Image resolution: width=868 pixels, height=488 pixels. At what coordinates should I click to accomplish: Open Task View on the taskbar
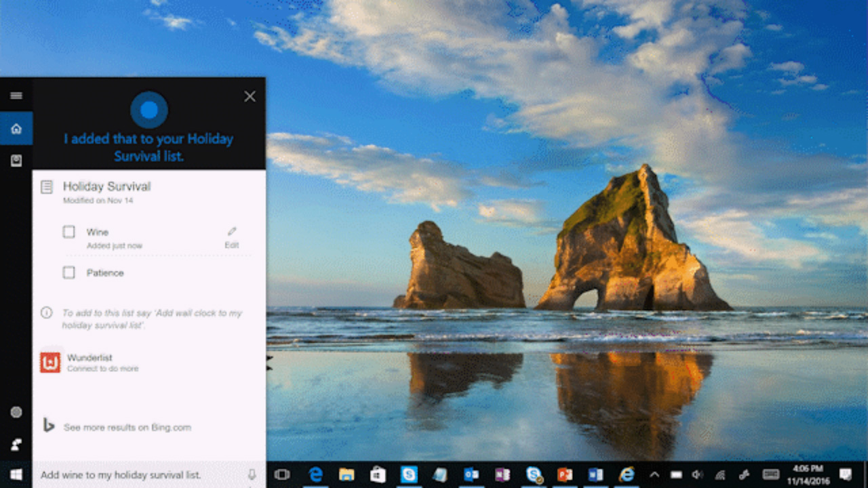coord(283,474)
